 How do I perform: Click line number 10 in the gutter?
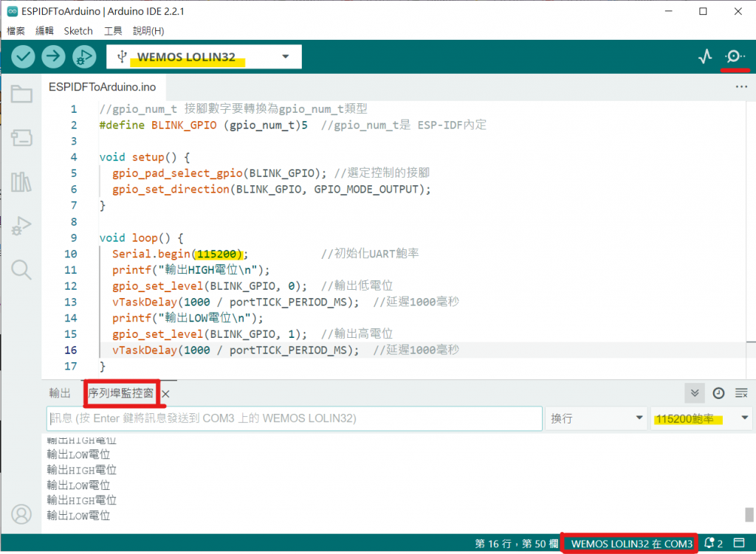coord(70,254)
